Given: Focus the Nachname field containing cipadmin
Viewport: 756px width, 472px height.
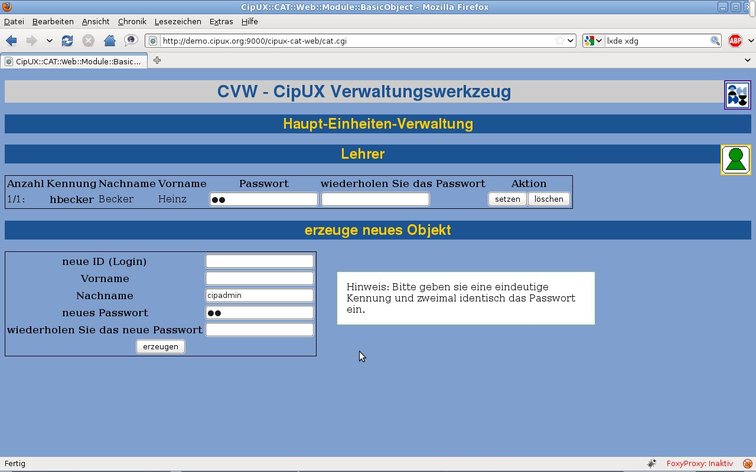Looking at the screenshot, I should [259, 296].
